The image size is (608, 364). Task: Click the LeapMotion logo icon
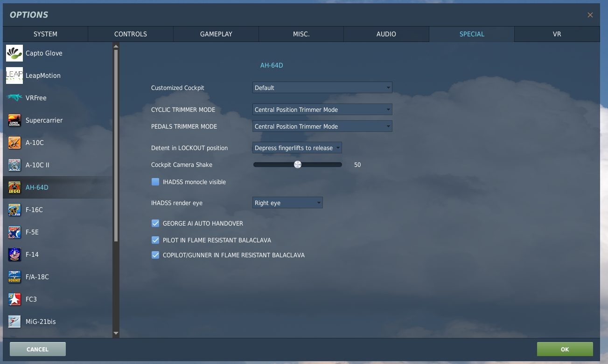click(x=14, y=76)
